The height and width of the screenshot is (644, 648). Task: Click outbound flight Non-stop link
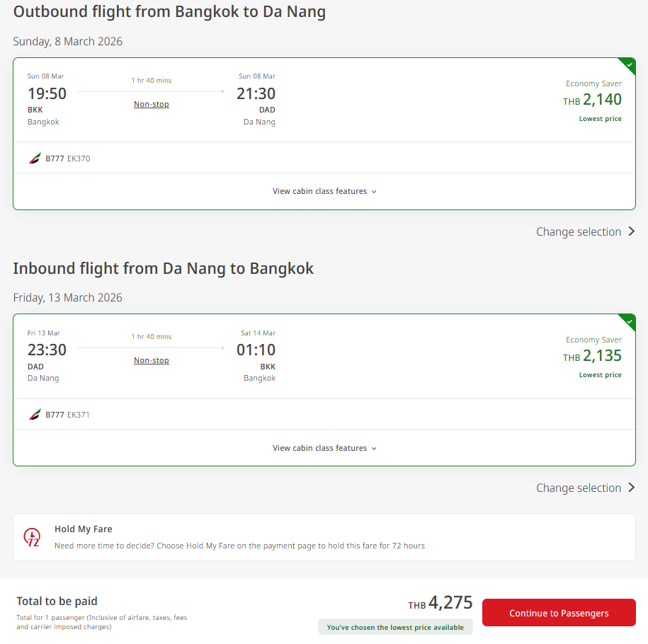point(152,104)
